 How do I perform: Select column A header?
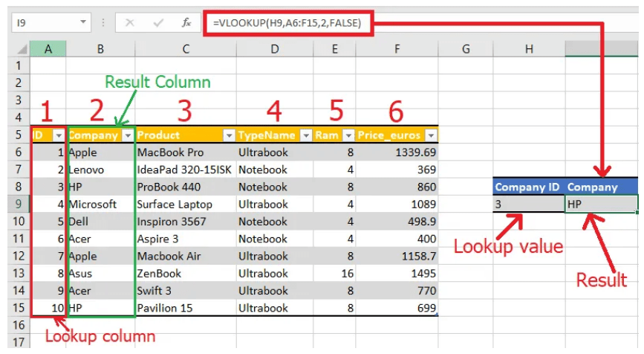click(48, 49)
